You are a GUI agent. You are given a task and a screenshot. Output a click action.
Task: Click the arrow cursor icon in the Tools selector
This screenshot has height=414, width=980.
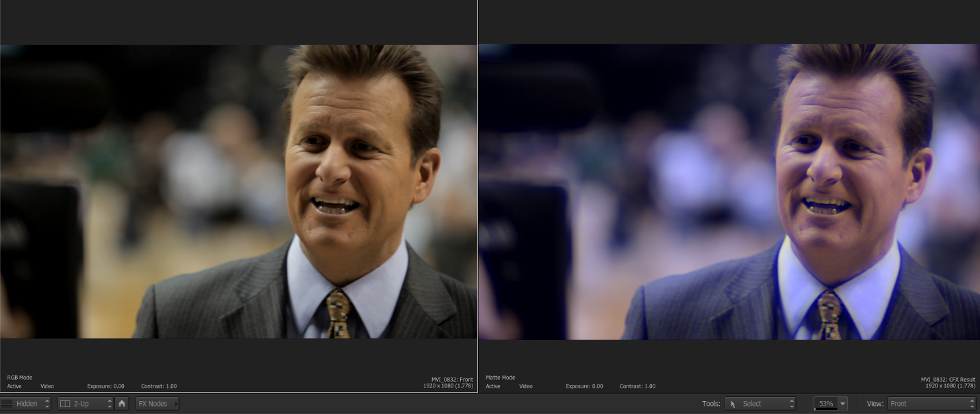[733, 404]
